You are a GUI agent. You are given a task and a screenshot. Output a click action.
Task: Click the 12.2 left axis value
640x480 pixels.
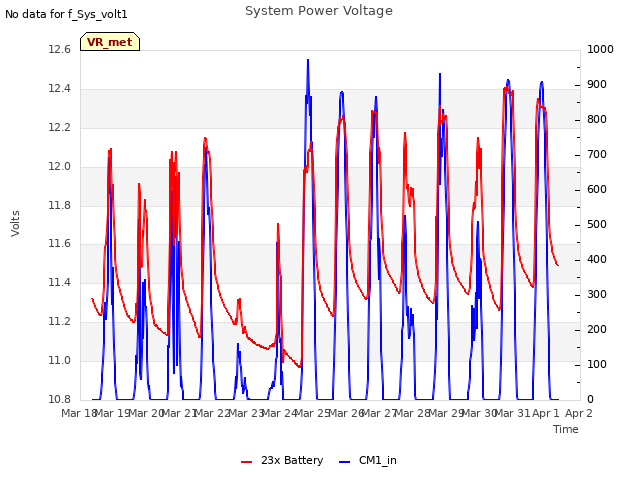coord(60,128)
